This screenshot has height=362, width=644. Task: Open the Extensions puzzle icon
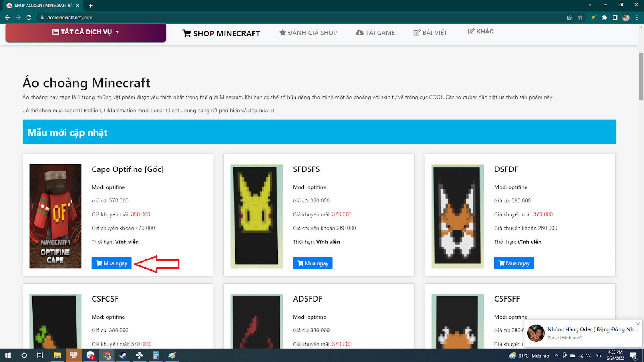point(604,18)
